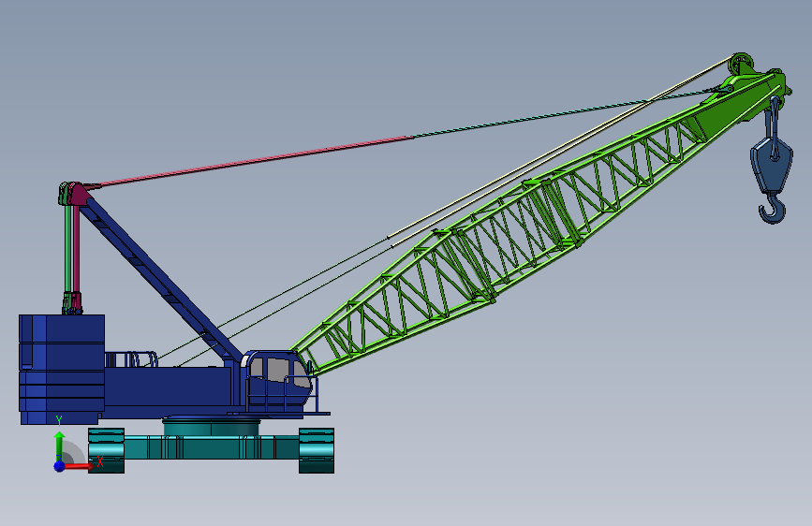
Task: Select the operator cab window
Action: (x=280, y=372)
